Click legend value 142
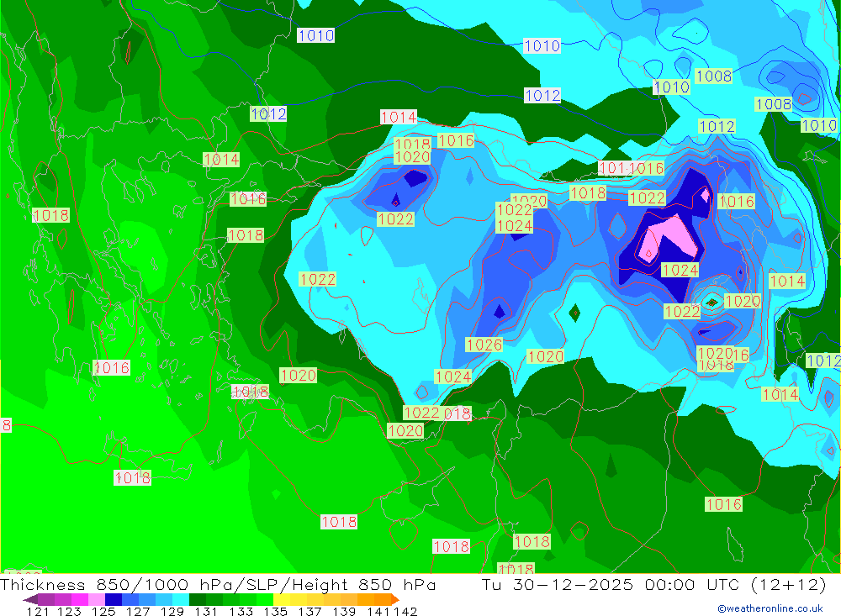This screenshot has width=841, height=616. [405, 611]
